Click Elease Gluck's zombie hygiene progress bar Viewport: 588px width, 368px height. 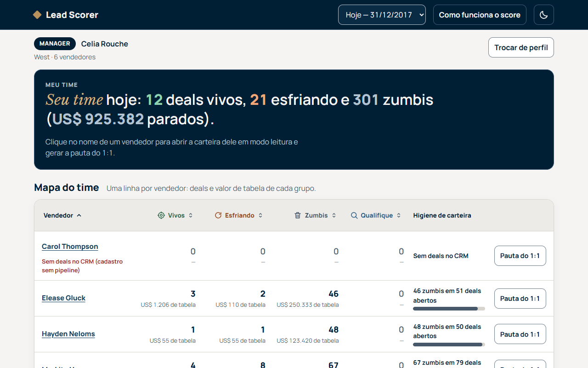449,309
